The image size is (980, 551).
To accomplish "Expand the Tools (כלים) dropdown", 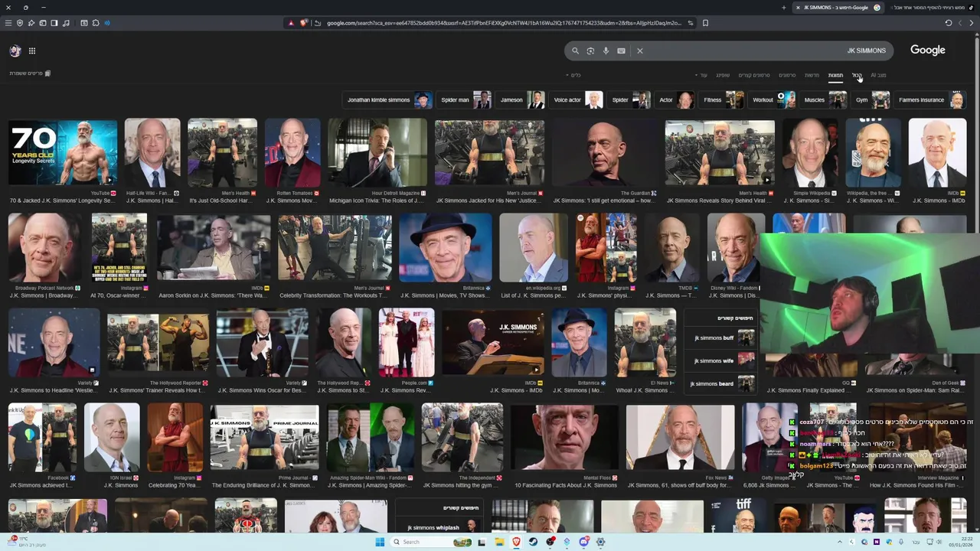I will [x=573, y=75].
